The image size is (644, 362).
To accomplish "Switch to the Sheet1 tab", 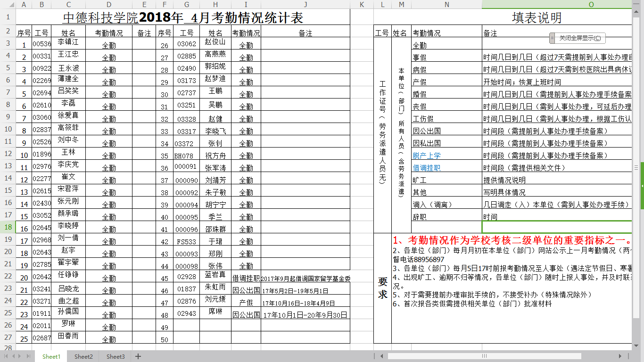I will 51,356.
